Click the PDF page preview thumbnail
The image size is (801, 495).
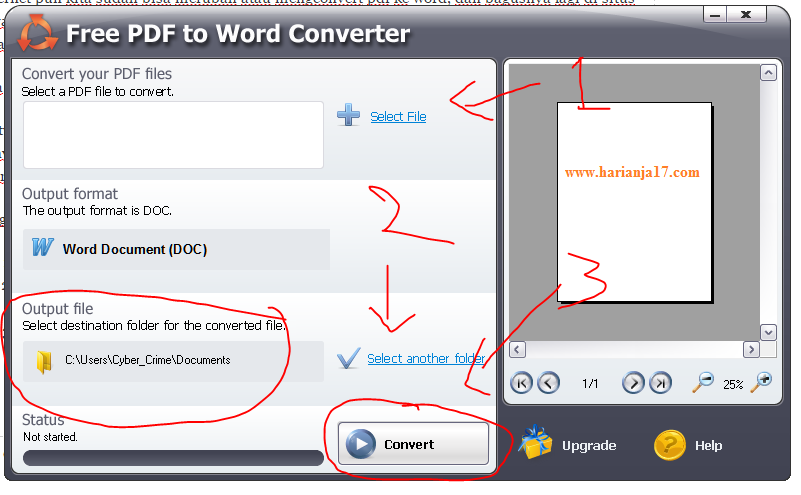click(634, 202)
